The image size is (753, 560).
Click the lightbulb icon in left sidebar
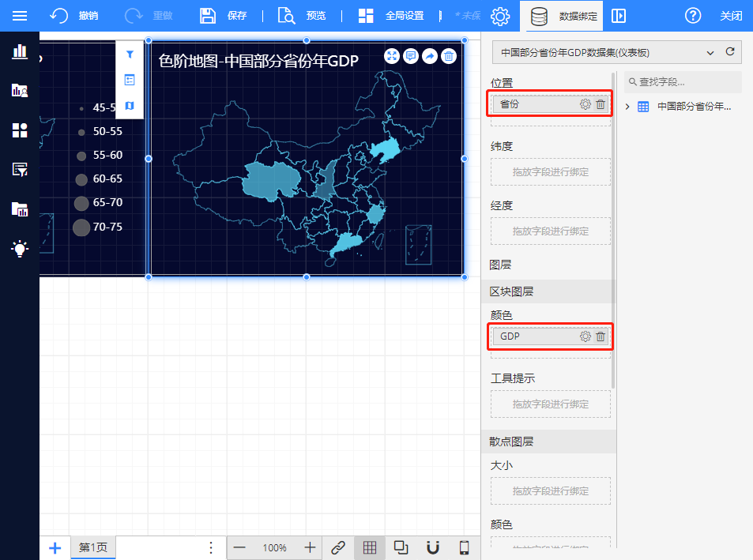click(x=20, y=248)
